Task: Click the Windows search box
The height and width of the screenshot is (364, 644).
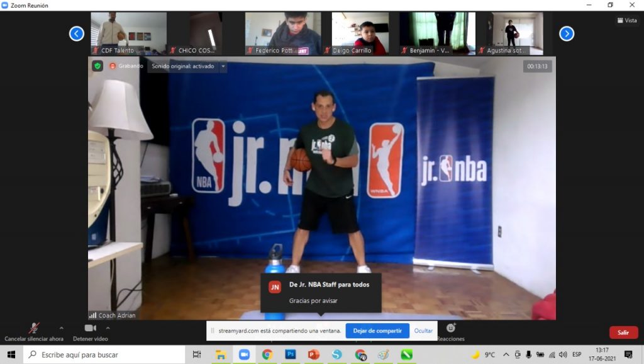Action: (x=104, y=355)
